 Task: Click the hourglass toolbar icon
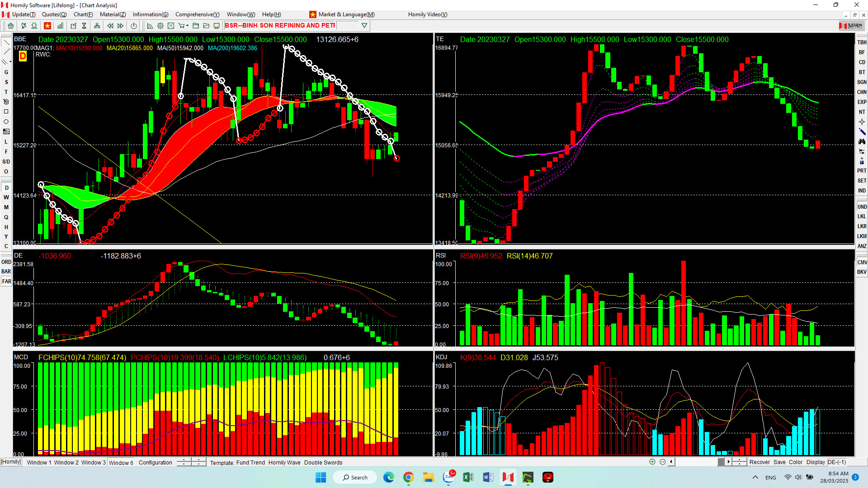84,26
